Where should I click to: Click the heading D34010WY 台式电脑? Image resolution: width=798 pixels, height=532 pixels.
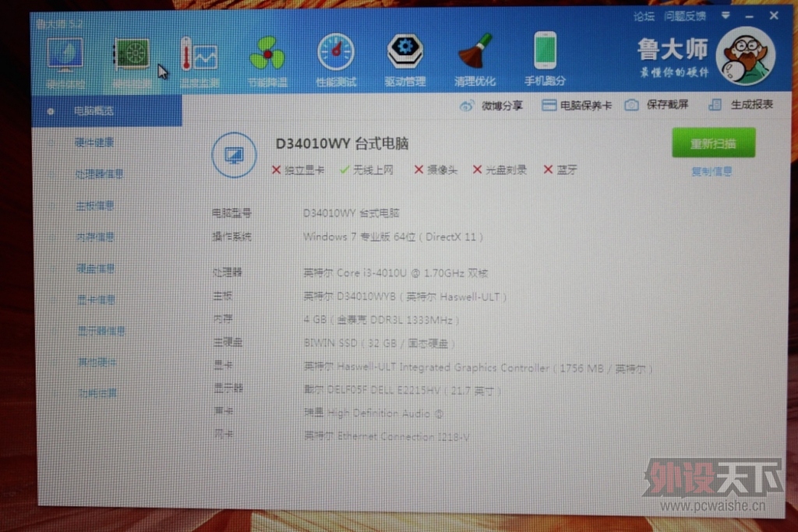[x=342, y=144]
